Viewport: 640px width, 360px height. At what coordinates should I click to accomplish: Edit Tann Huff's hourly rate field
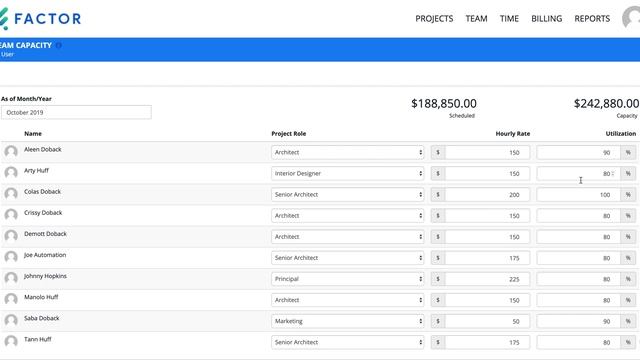click(x=487, y=342)
